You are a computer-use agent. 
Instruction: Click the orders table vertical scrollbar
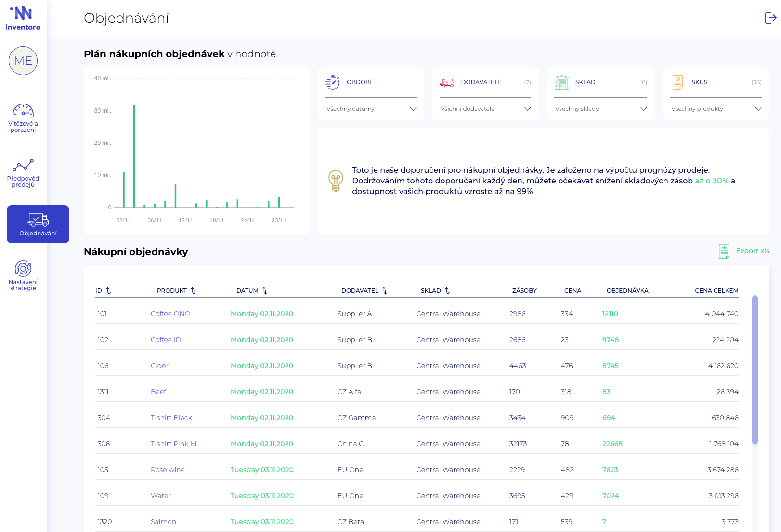click(755, 369)
